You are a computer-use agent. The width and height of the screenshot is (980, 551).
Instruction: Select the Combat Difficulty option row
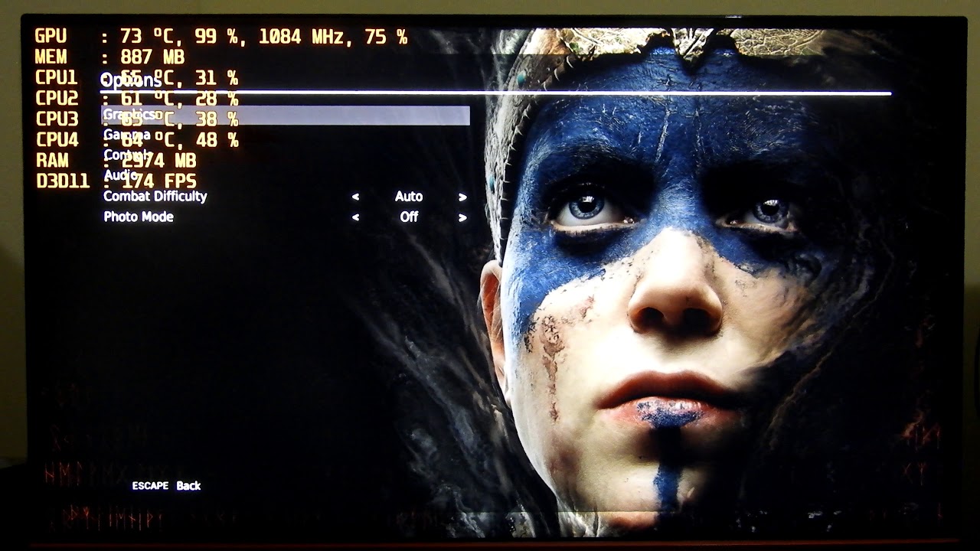pyautogui.click(x=285, y=197)
